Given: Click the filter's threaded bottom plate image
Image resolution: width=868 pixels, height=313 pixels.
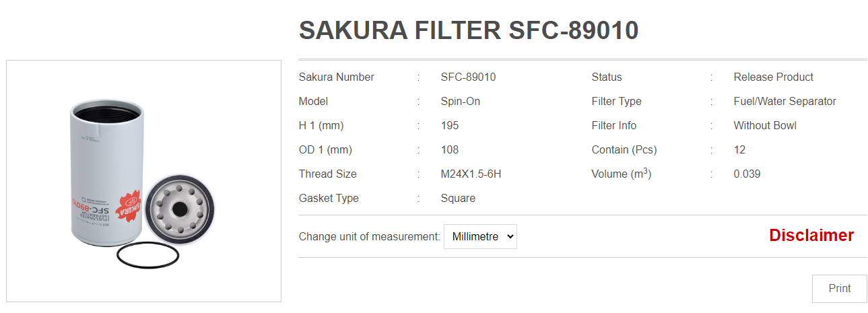Looking at the screenshot, I should coord(180,209).
